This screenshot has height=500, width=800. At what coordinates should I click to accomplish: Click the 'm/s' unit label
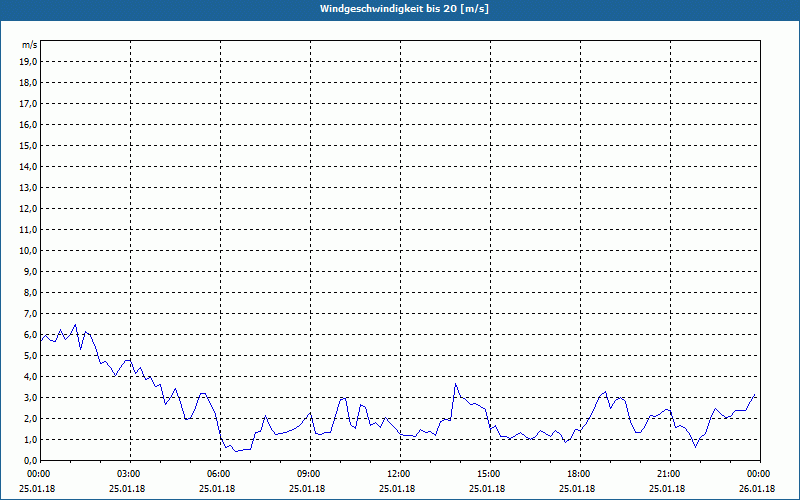(x=30, y=45)
